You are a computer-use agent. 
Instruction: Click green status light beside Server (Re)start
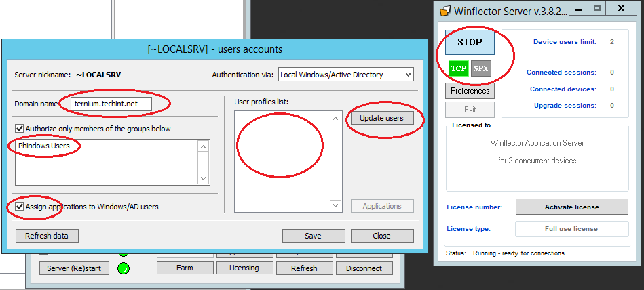coord(123,268)
